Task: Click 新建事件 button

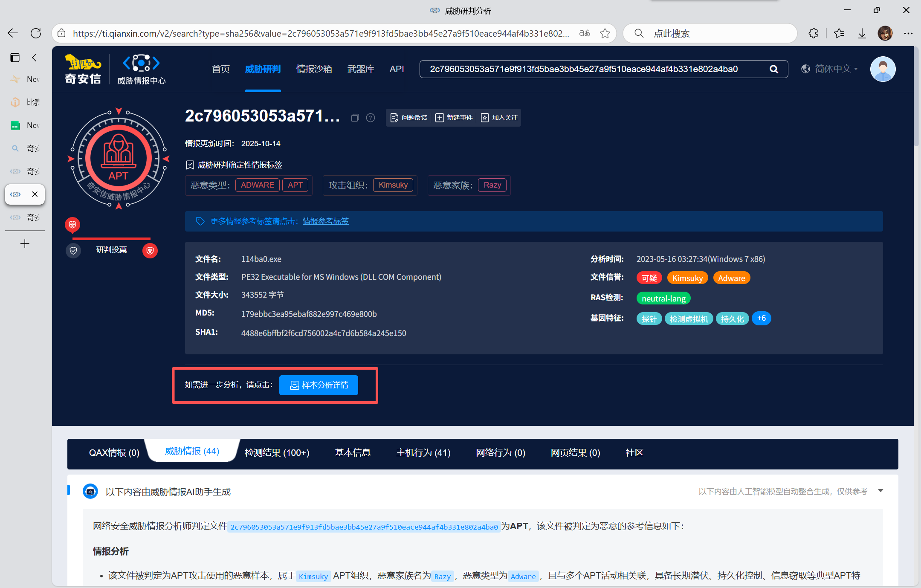Action: pos(454,118)
